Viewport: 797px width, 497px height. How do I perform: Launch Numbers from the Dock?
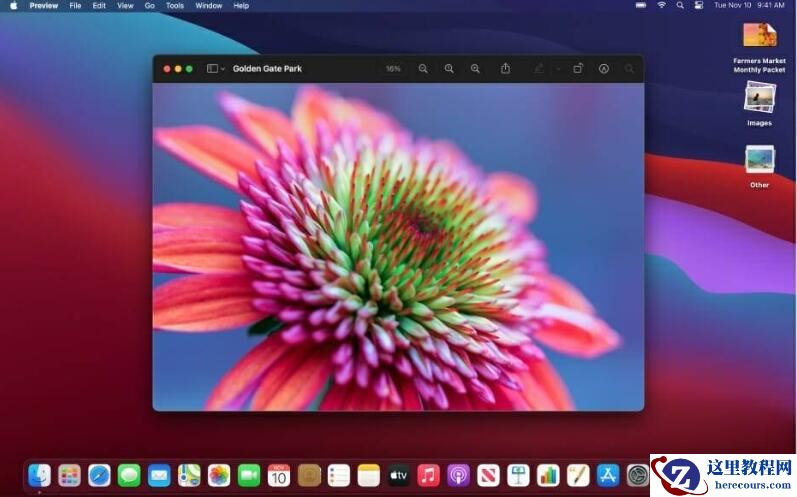click(x=548, y=476)
